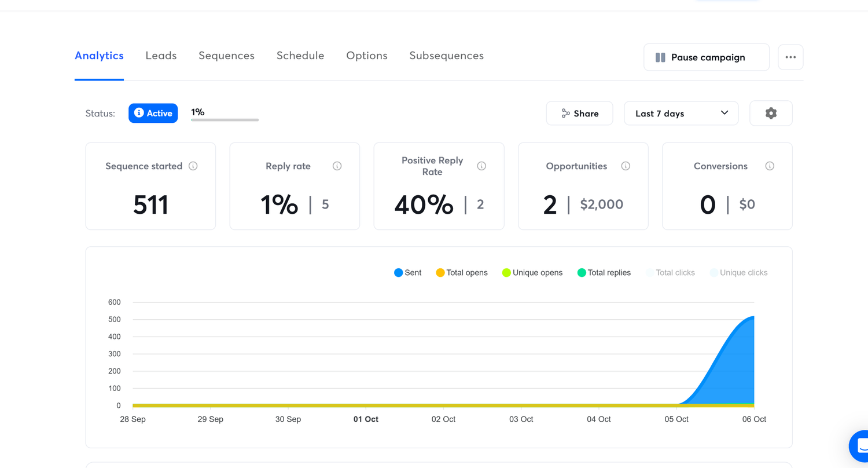Click the info icon beside Reply rate
This screenshot has width=868, height=468.
pos(337,166)
